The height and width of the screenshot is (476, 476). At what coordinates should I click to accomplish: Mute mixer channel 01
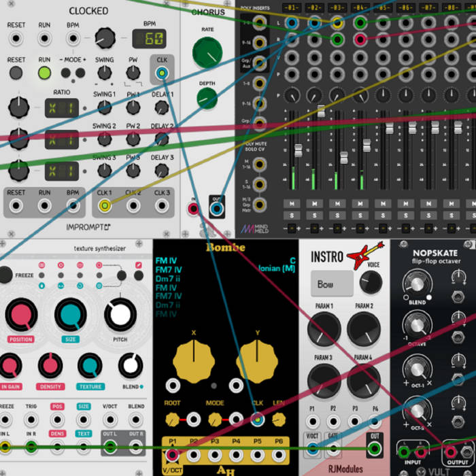click(x=293, y=203)
